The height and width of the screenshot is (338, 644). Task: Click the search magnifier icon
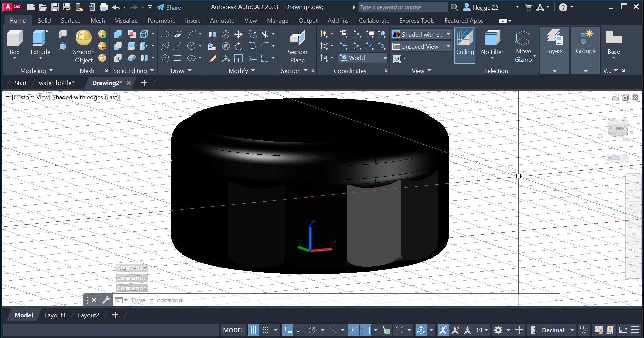pyautogui.click(x=454, y=7)
